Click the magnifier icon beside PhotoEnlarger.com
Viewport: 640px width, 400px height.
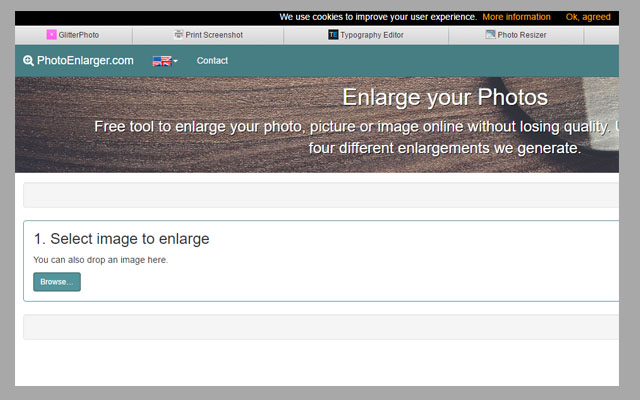click(28, 61)
